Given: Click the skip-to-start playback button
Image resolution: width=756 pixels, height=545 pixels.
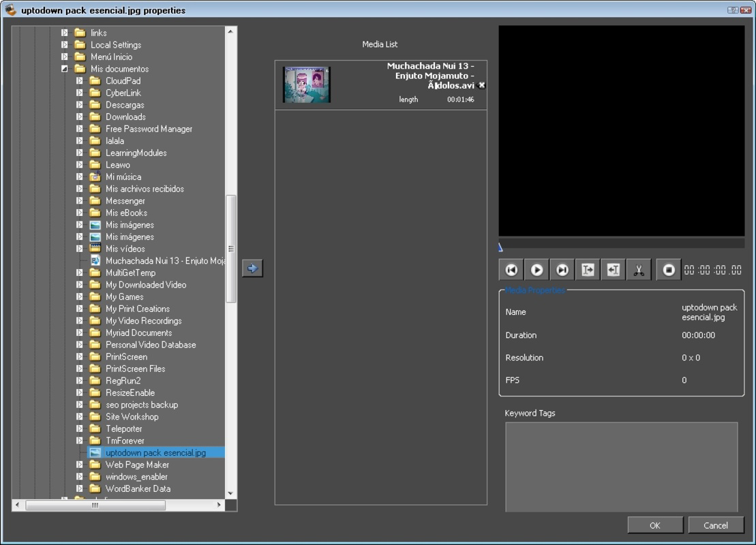Looking at the screenshot, I should tap(511, 270).
